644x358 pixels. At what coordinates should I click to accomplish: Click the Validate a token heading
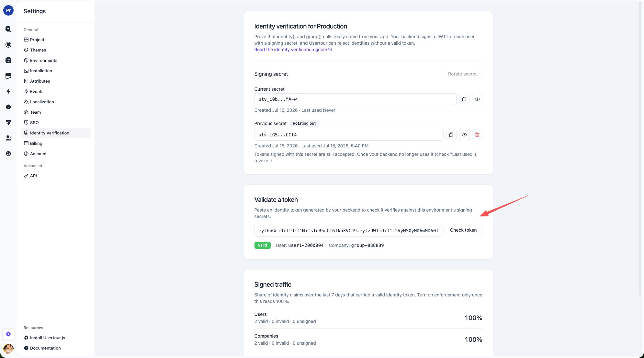[x=276, y=200]
